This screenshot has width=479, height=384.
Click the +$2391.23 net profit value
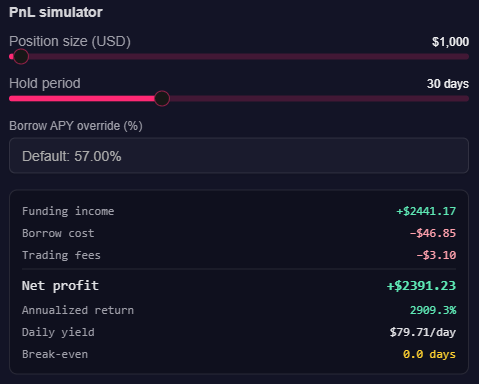[421, 286]
